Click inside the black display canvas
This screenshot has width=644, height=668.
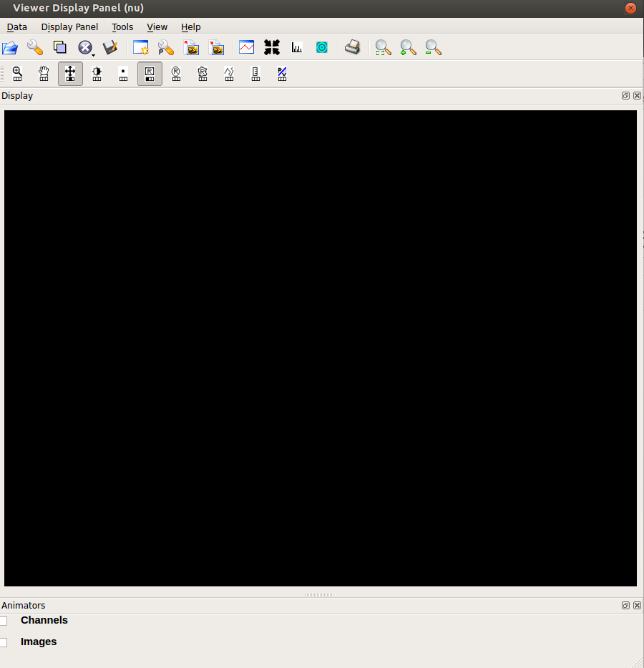[x=321, y=348]
